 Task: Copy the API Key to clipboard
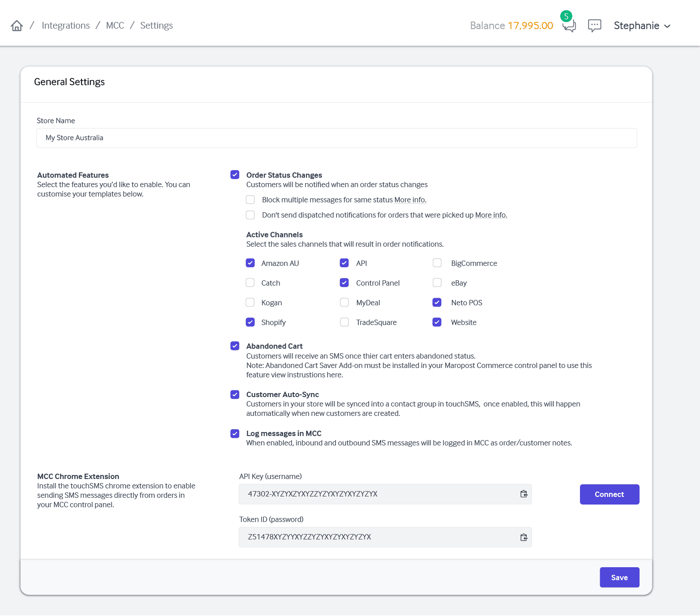click(x=524, y=494)
